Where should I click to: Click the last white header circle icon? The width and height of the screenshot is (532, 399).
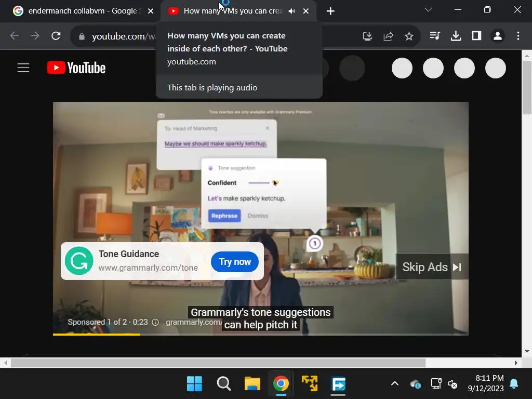(495, 68)
